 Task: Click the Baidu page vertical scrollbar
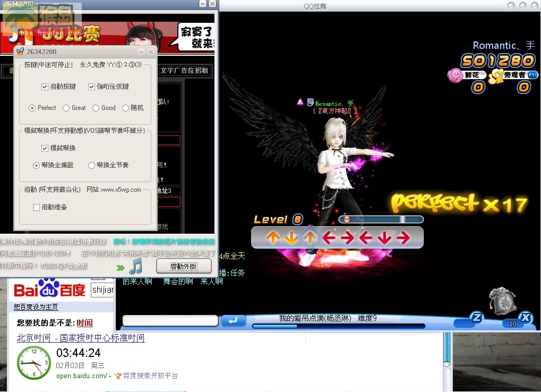[x=447, y=362]
